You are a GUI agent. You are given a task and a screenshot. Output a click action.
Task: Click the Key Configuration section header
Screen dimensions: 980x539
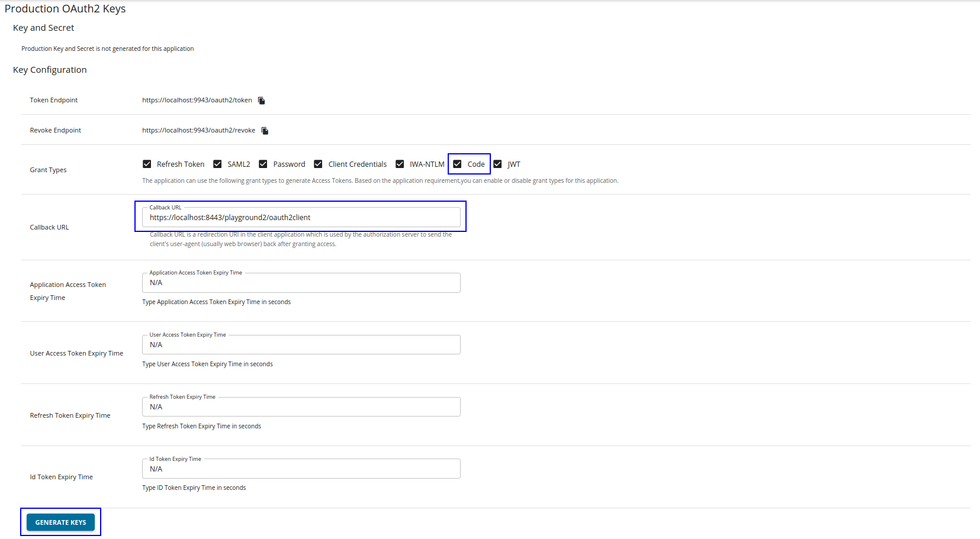[50, 69]
